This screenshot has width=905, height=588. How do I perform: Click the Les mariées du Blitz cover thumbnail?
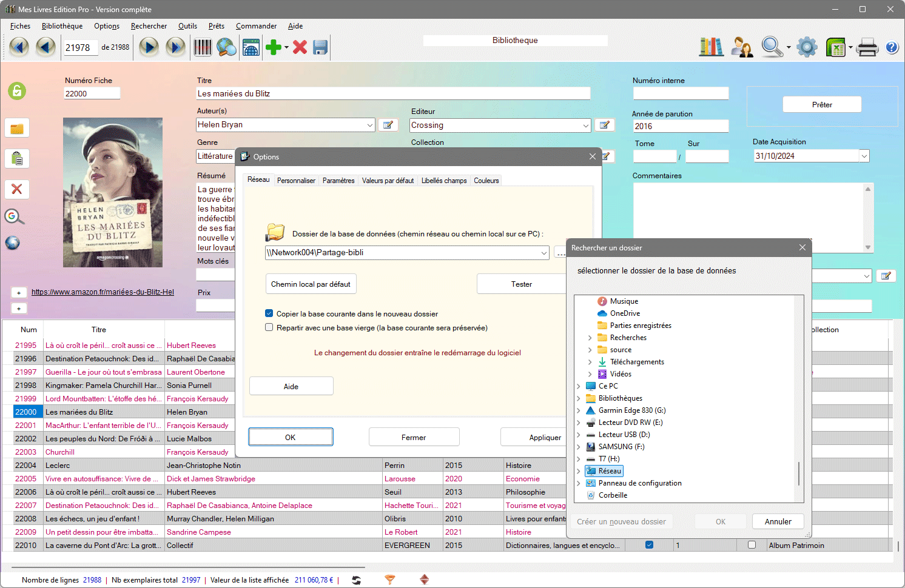pos(113,192)
